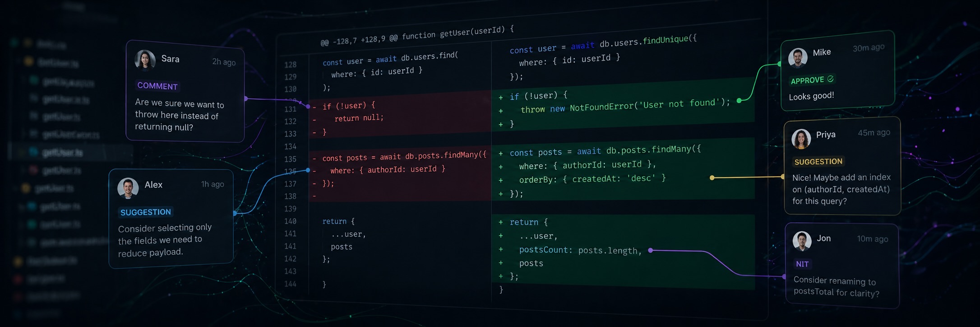980x327 pixels.
Task: Click the added 'orderBy: { createdAt' line
Action: tap(592, 179)
